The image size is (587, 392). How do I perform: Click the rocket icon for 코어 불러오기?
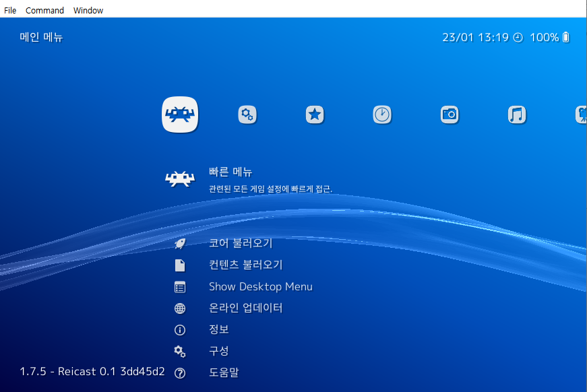coord(180,244)
